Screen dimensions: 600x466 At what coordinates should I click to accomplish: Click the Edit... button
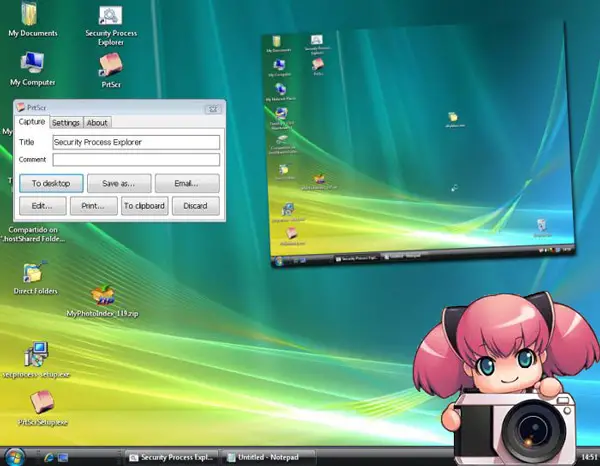(42, 206)
